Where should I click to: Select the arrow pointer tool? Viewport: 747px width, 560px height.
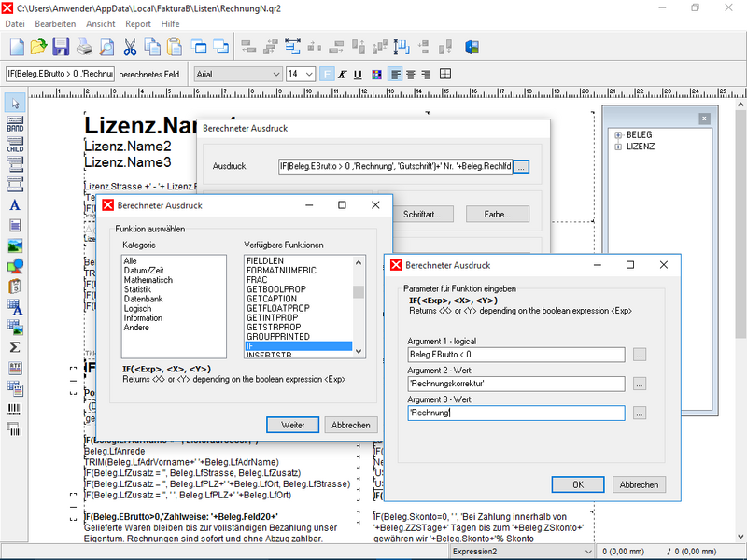(x=15, y=104)
